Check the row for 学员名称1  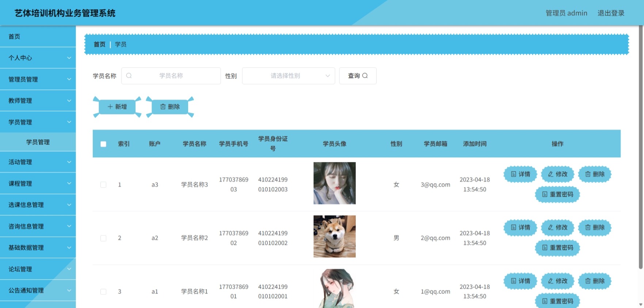click(103, 292)
